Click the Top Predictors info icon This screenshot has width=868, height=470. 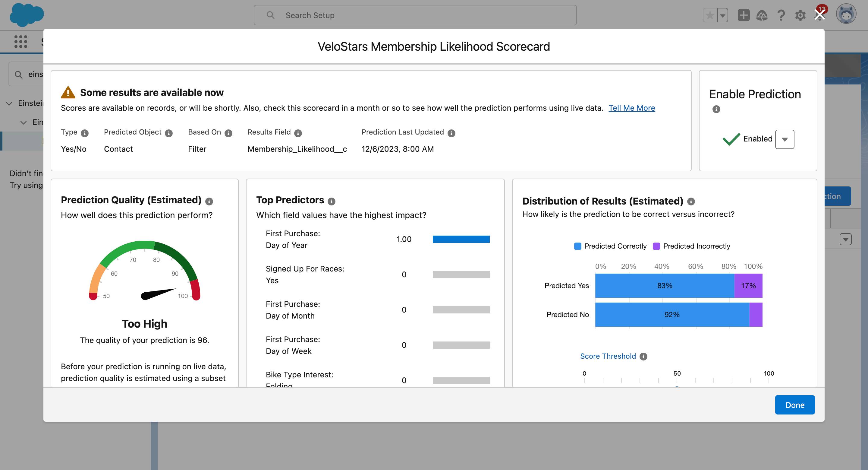(x=332, y=200)
